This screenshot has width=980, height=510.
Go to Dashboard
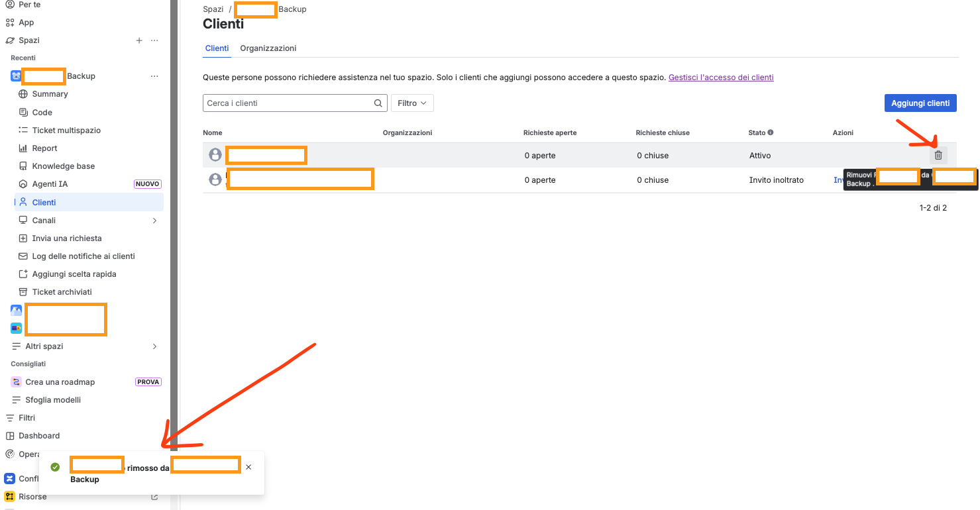(x=39, y=436)
